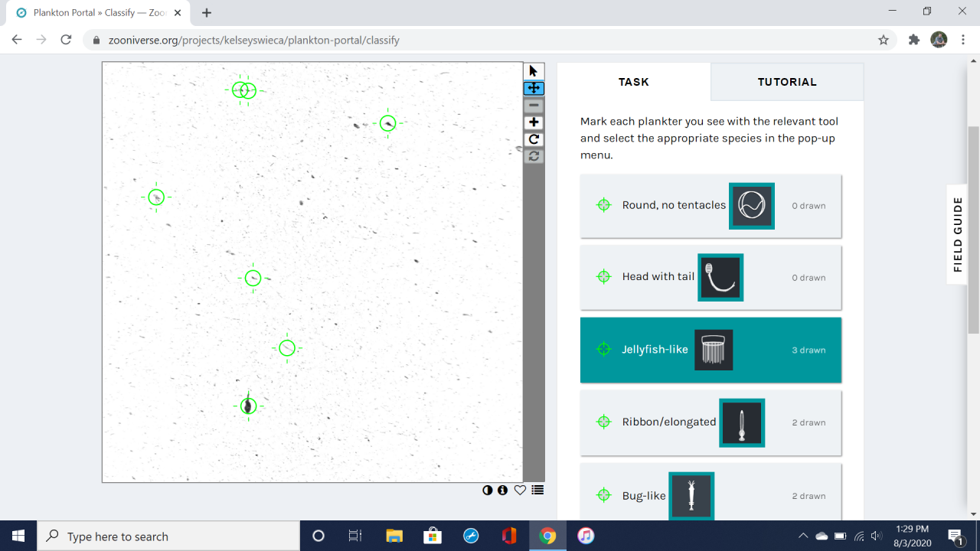Viewport: 980px width, 551px height.
Task: Click the Ribbon/elongated example thumbnail
Action: pos(742,422)
